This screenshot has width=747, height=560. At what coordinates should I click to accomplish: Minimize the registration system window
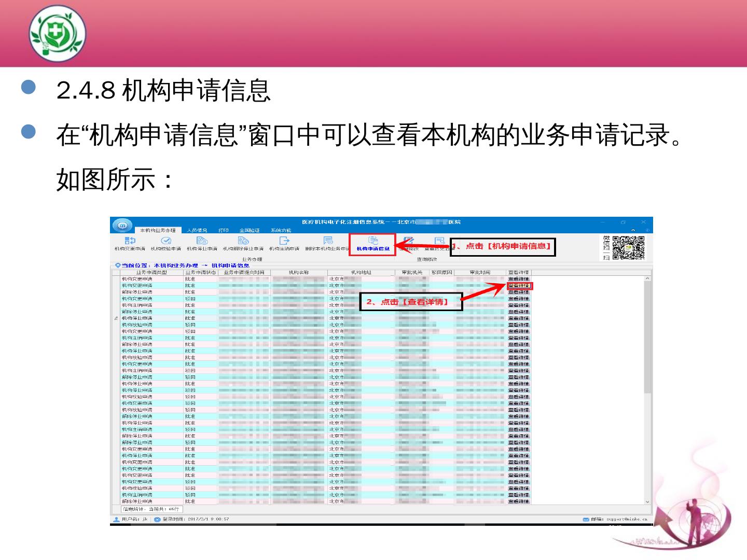pyautogui.click(x=603, y=222)
